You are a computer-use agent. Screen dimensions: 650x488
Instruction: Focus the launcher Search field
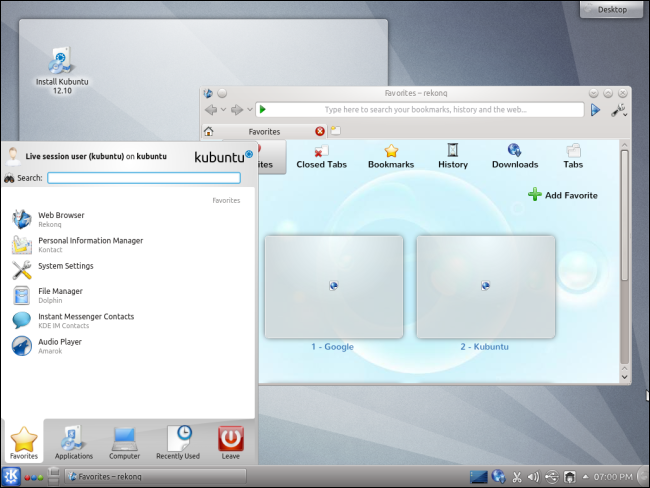tap(144, 178)
